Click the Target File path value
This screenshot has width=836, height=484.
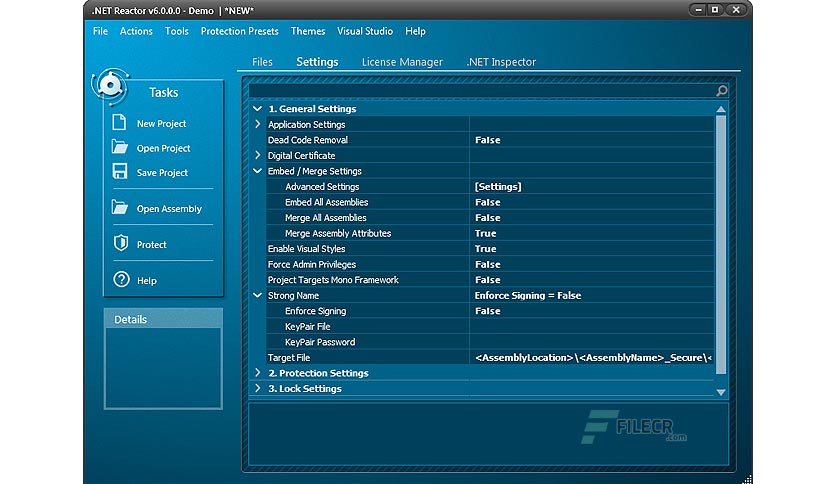pos(593,358)
